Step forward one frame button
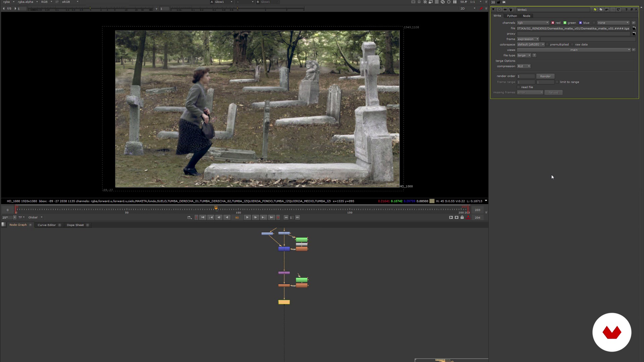This screenshot has height=362, width=644. (x=255, y=218)
